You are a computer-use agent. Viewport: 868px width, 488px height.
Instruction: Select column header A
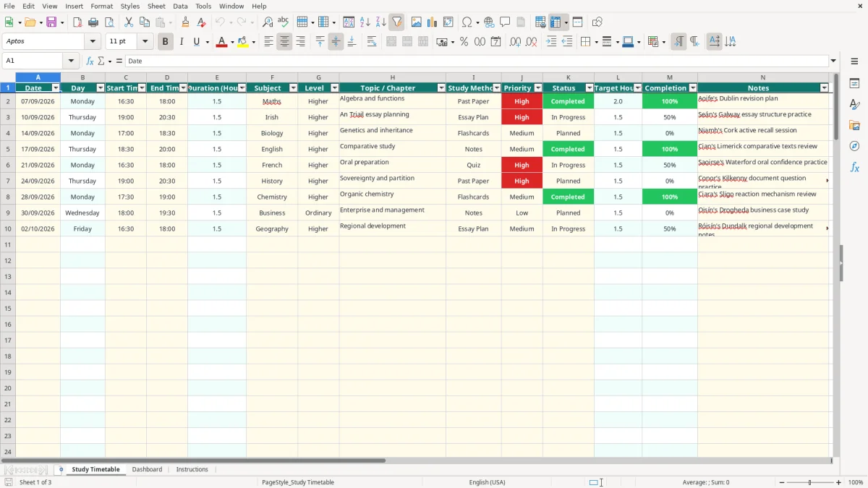[38, 77]
